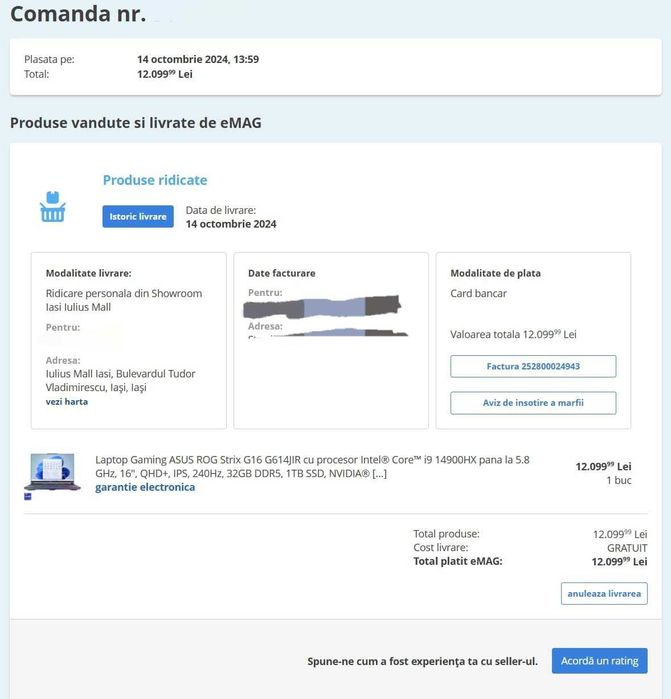Click the Modalitate de plata heading

pyautogui.click(x=495, y=273)
